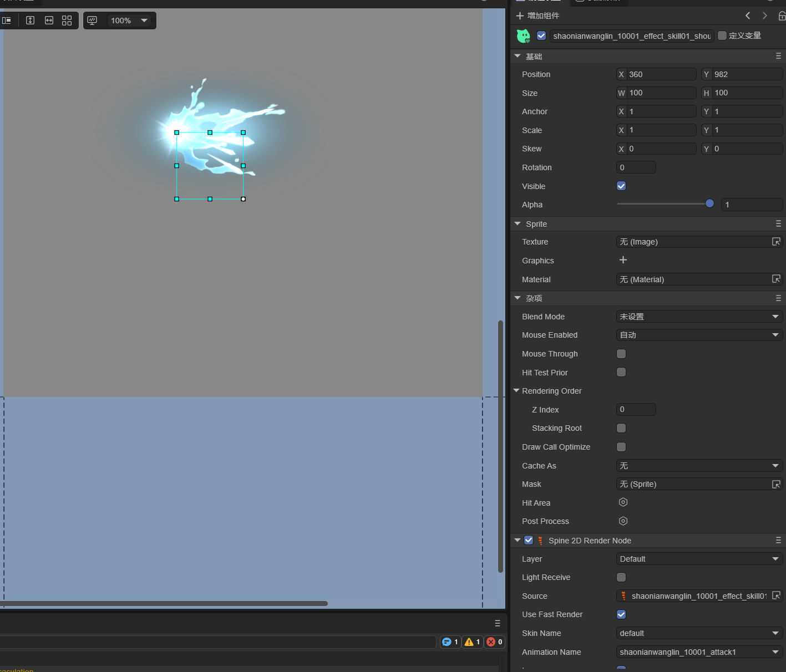Open the Blend Mode dropdown

pos(699,317)
